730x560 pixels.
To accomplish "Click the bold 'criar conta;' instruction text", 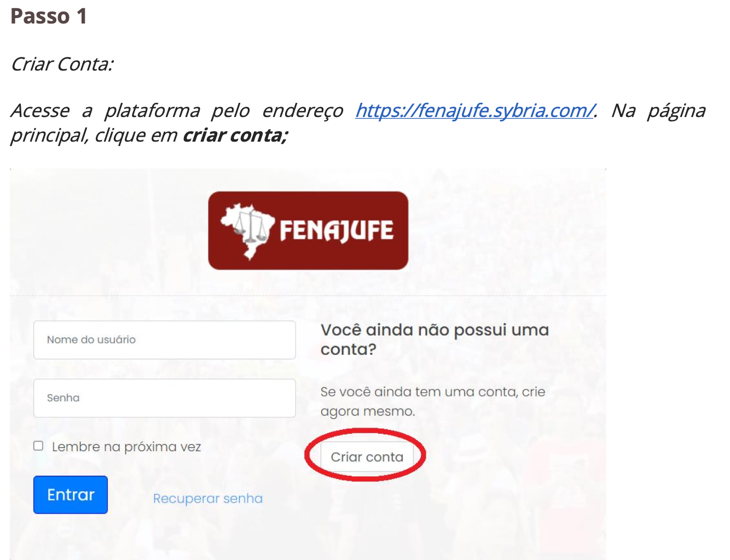I will click(235, 135).
